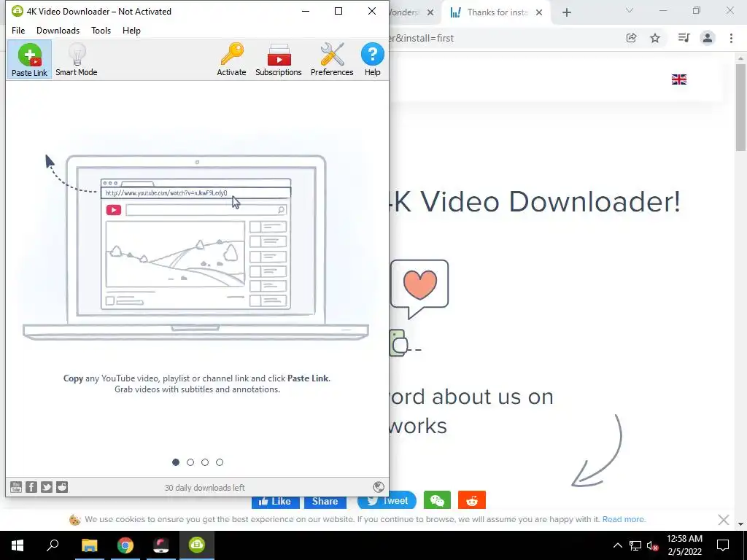
Task: Open the Tools menu
Action: point(101,31)
